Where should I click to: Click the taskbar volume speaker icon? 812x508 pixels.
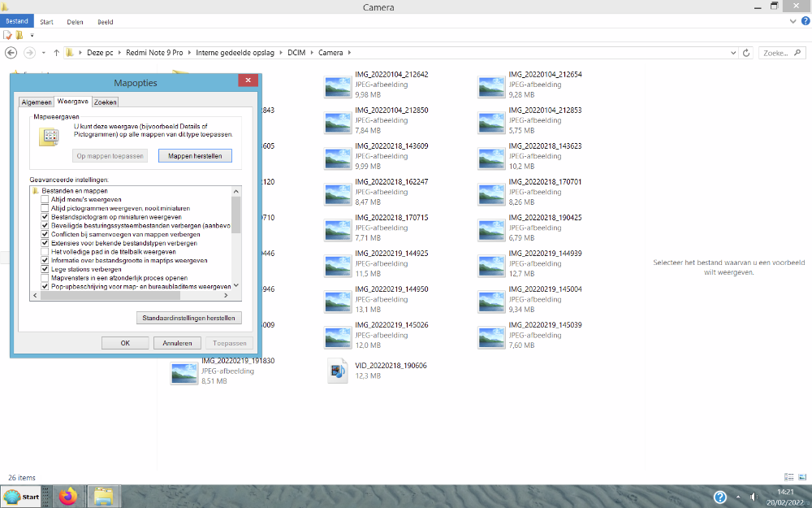(754, 497)
